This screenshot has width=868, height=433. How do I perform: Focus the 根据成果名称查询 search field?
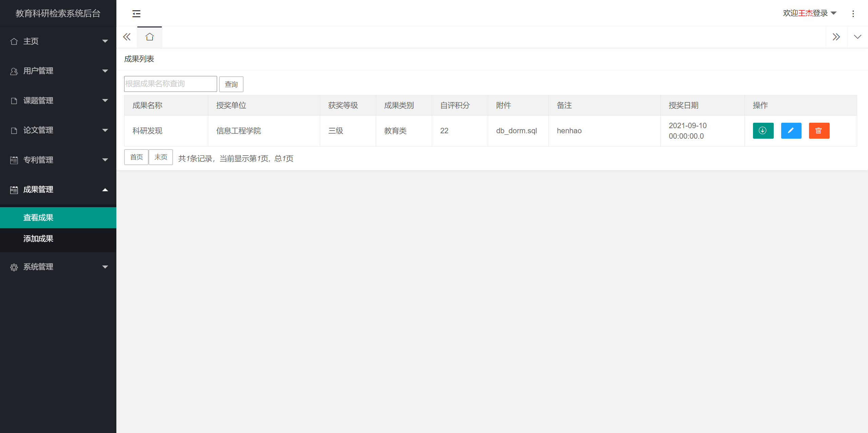(x=170, y=84)
